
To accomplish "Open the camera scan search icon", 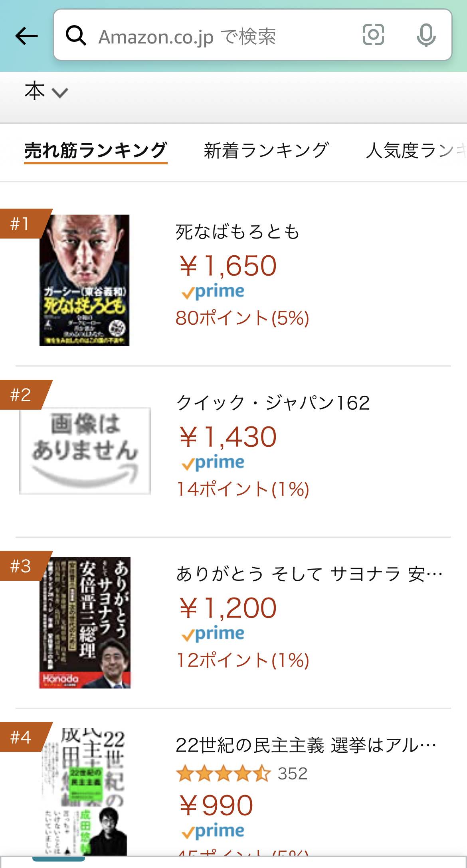I will coord(373,35).
